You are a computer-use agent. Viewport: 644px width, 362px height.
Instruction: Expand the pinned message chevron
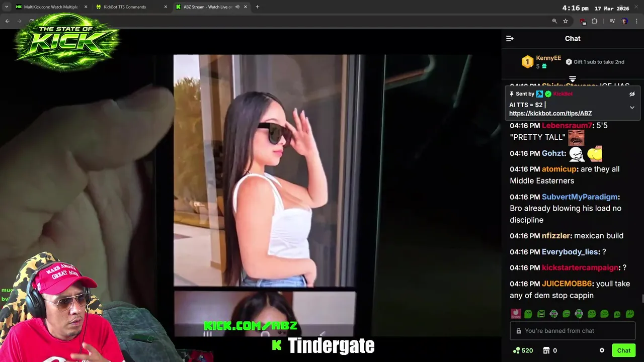(632, 107)
